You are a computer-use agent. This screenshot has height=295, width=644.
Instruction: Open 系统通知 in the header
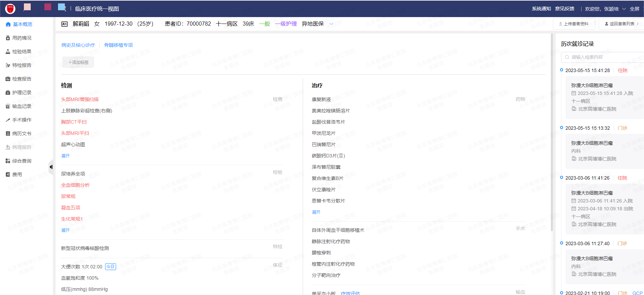click(541, 9)
